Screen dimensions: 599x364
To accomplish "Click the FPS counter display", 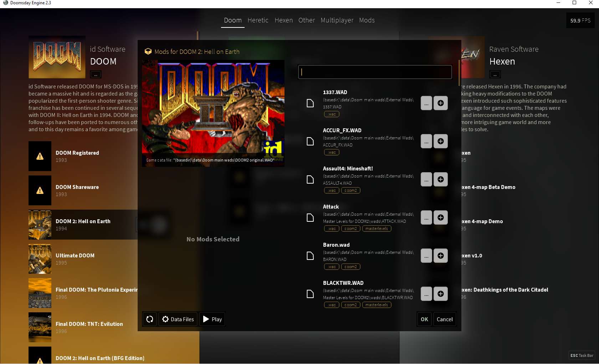I will [580, 21].
